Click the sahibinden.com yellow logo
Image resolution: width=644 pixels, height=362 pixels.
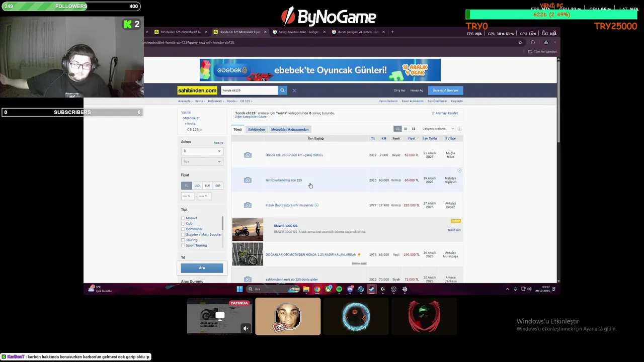197,90
